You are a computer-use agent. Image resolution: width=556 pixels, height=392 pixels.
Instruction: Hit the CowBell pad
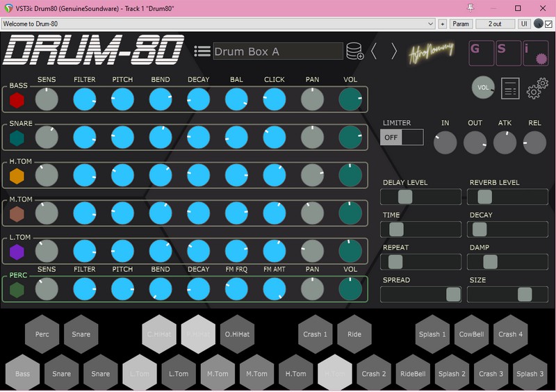pos(471,334)
